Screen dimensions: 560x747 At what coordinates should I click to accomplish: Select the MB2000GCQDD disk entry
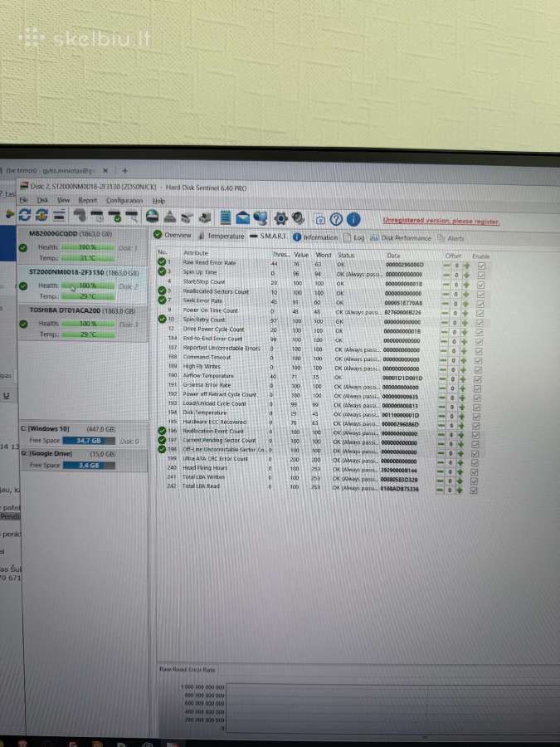click(82, 246)
